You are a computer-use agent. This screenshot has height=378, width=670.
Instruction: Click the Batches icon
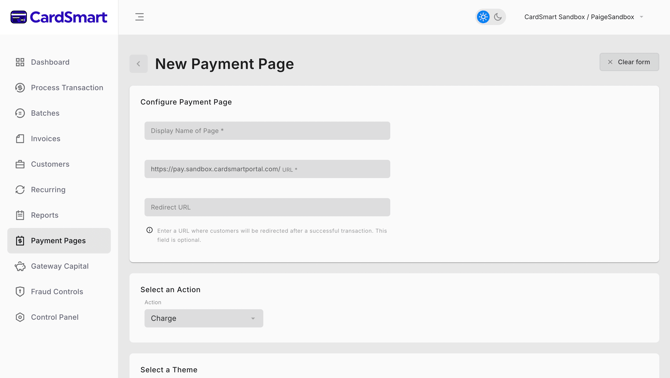click(20, 113)
